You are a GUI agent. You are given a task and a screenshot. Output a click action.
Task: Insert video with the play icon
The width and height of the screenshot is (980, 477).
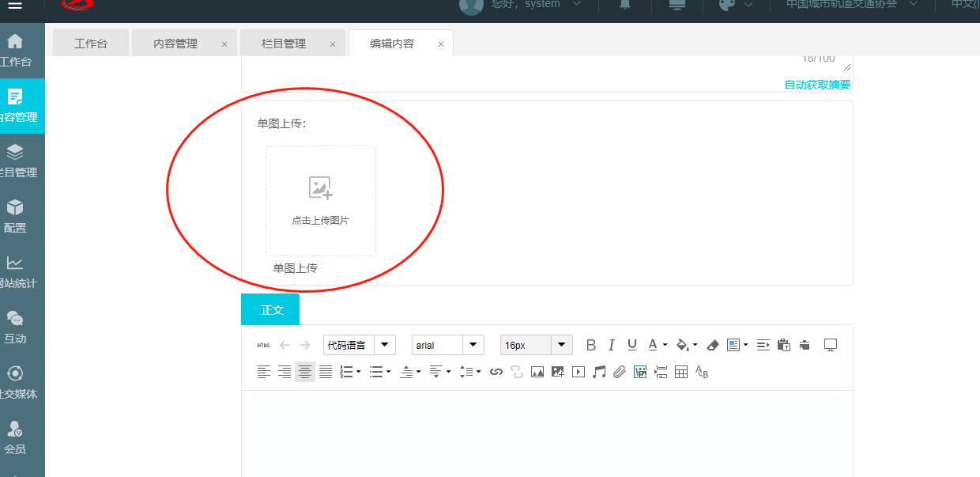(x=579, y=372)
